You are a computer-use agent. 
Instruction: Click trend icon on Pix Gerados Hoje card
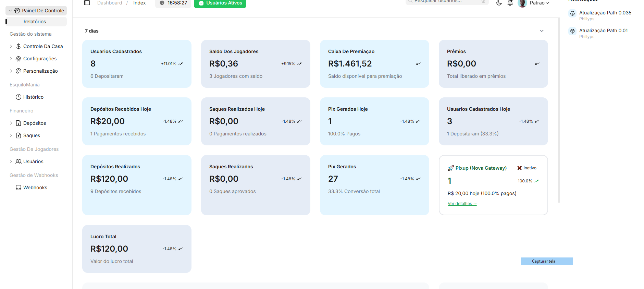tap(418, 121)
